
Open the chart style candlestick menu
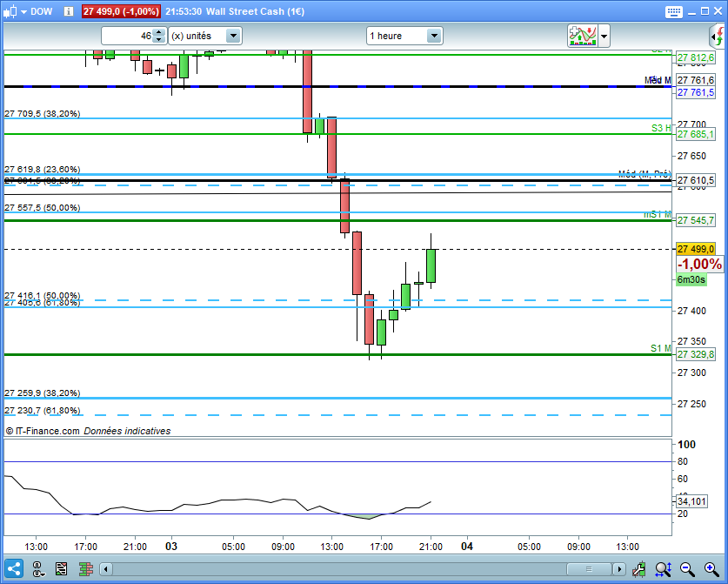(x=16, y=11)
